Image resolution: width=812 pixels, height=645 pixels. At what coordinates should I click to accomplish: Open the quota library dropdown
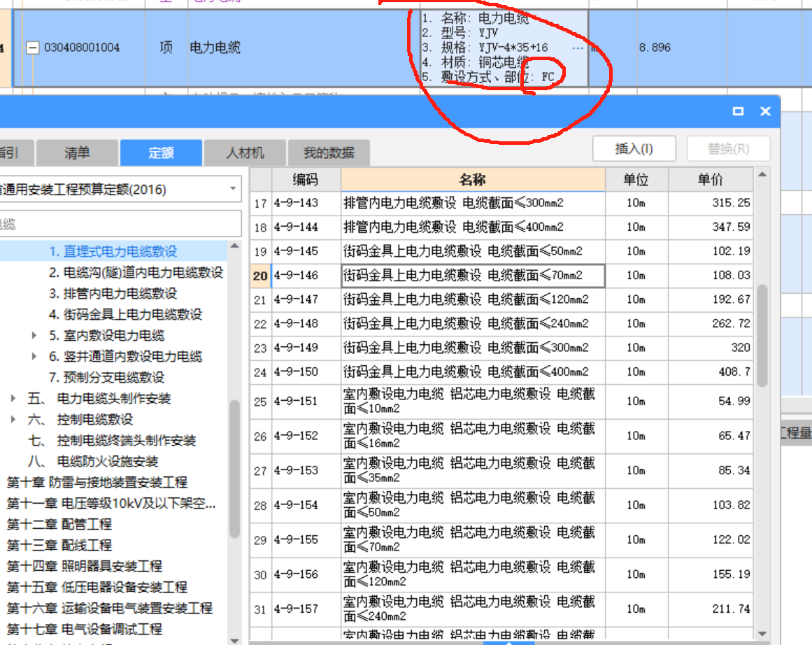coord(233,189)
